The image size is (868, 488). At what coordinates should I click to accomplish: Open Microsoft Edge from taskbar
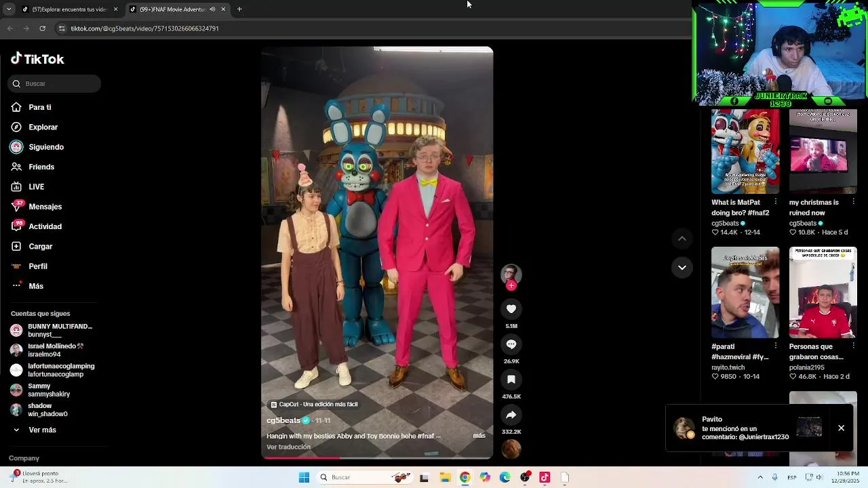pos(505,477)
